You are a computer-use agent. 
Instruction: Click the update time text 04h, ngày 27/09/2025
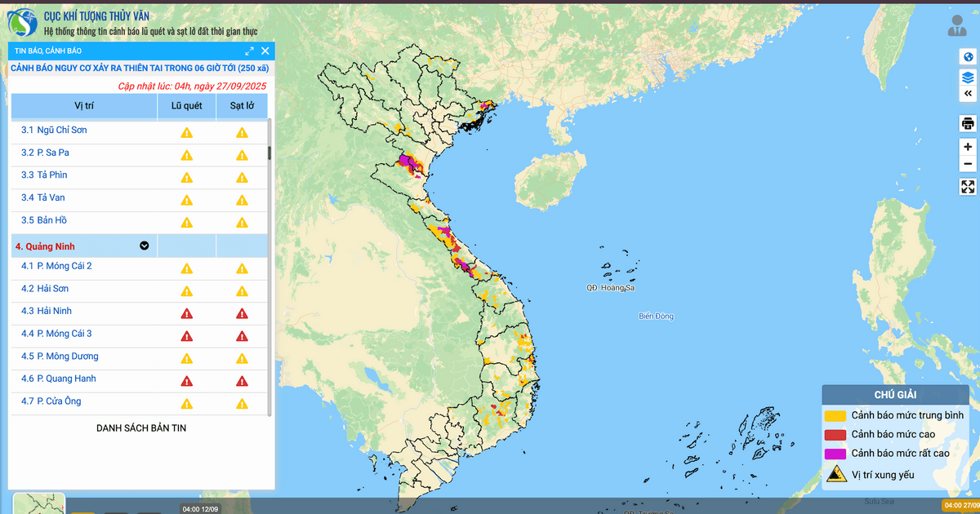tap(220, 86)
